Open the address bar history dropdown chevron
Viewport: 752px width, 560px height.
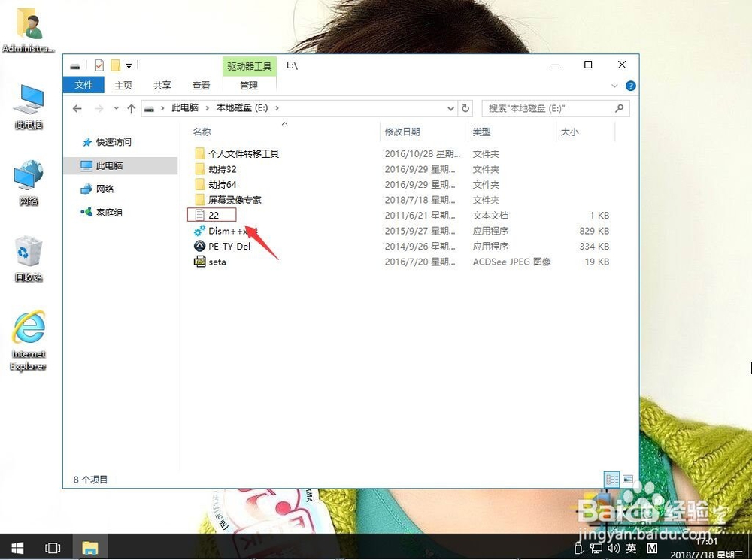(x=450, y=108)
